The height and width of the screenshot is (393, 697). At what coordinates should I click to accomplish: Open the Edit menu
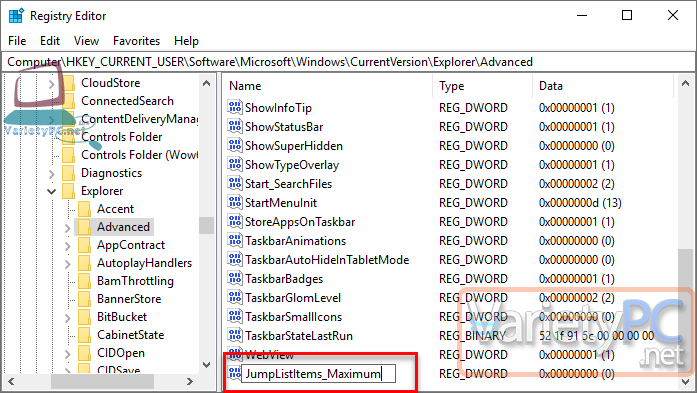[50, 41]
